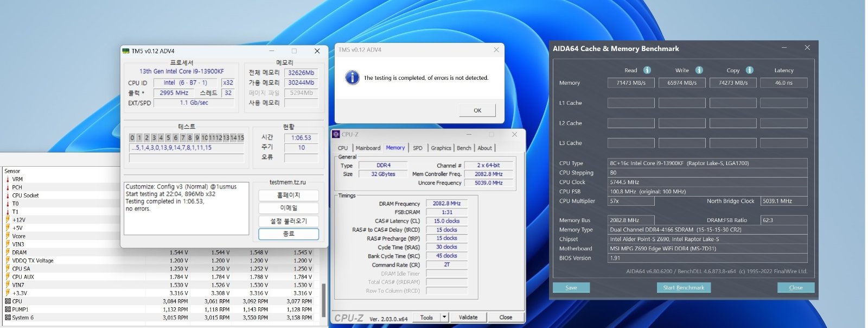Click the +12V voltage bolt icon
Image resolution: width=868 pixels, height=328 pixels.
click(8, 220)
